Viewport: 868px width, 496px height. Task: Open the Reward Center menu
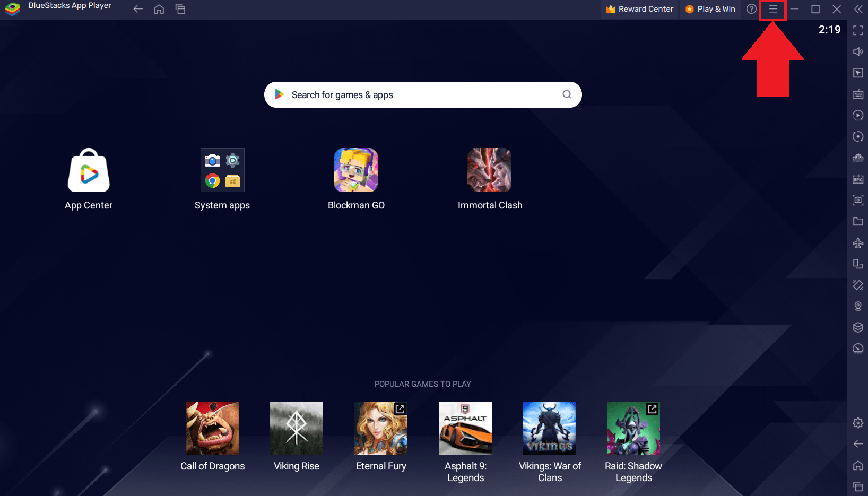[639, 9]
